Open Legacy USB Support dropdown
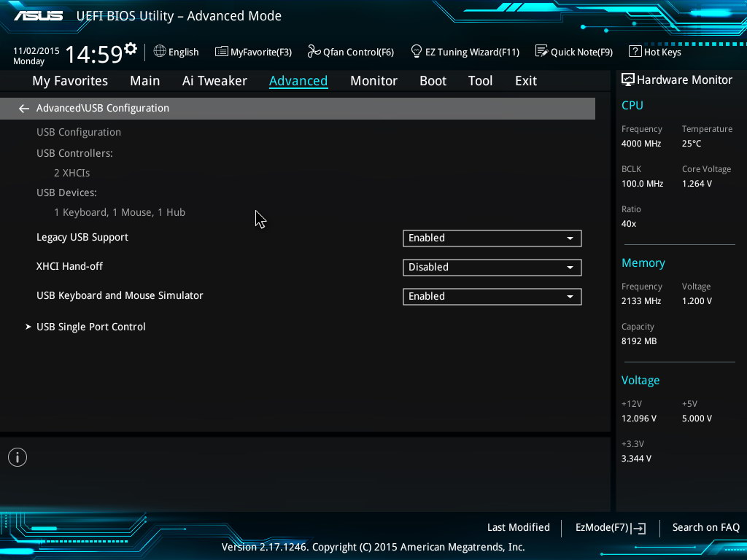The width and height of the screenshot is (747, 560). [x=492, y=238]
